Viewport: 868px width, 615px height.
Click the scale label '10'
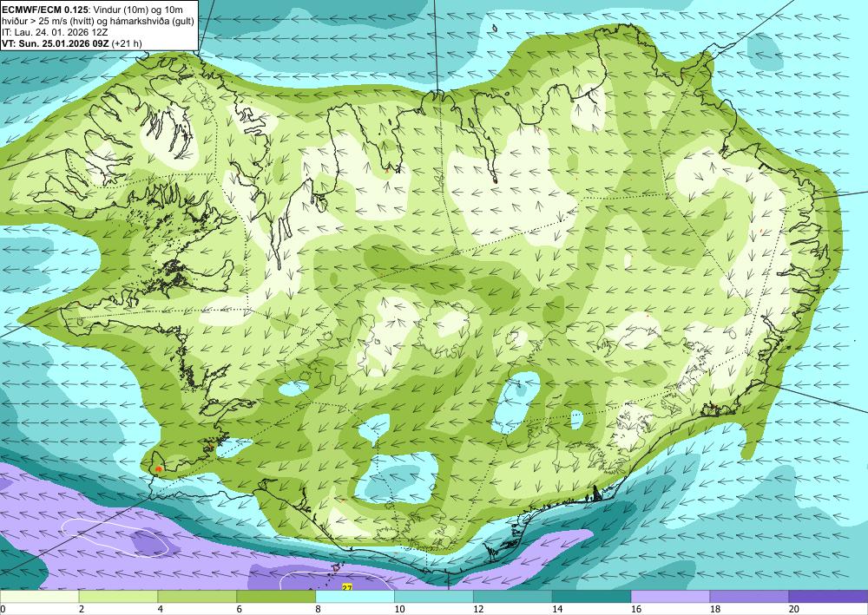click(399, 610)
